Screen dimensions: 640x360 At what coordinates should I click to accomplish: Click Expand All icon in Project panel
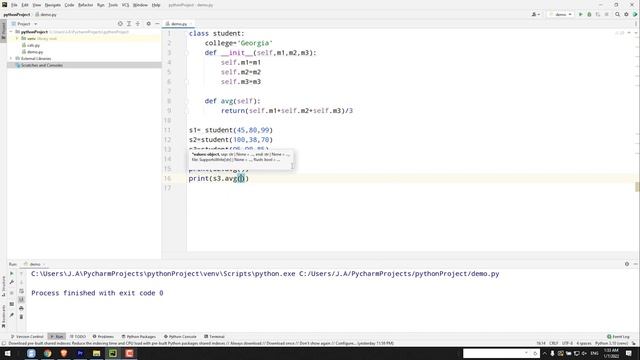click(129, 24)
